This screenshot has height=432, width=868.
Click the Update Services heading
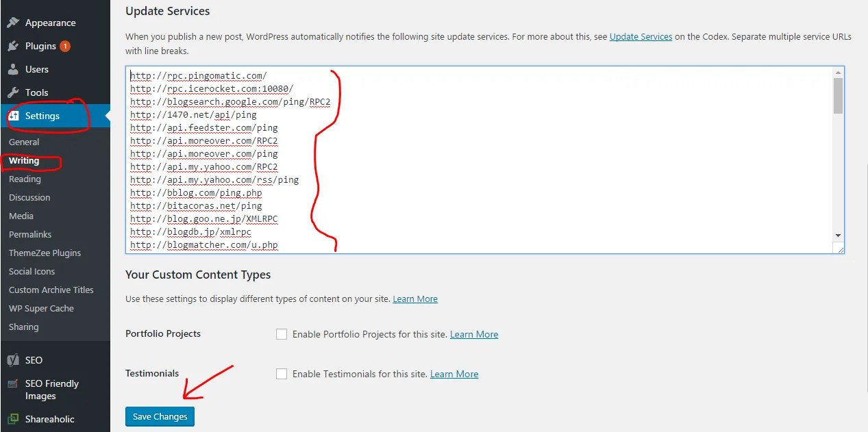pos(168,11)
